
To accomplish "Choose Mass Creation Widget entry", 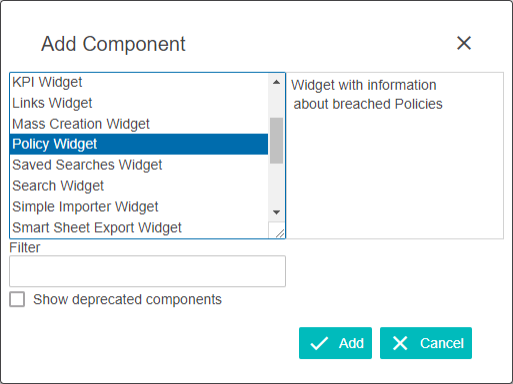I will [139, 124].
